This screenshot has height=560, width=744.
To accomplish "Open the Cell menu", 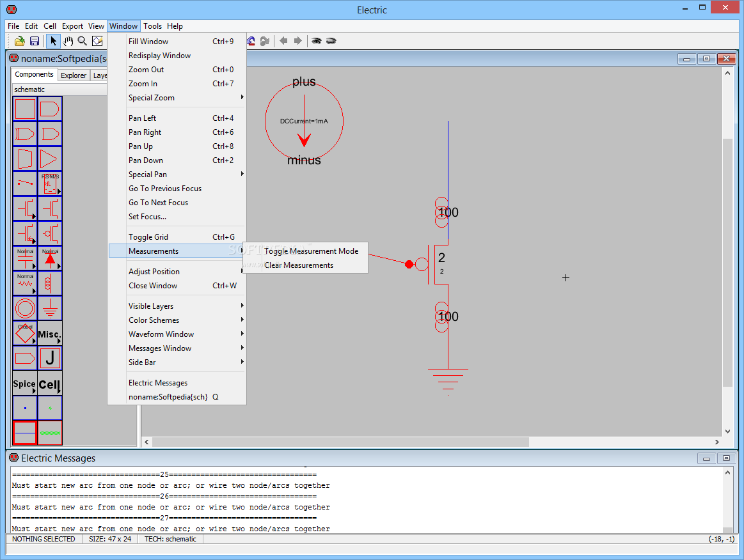I will (50, 26).
